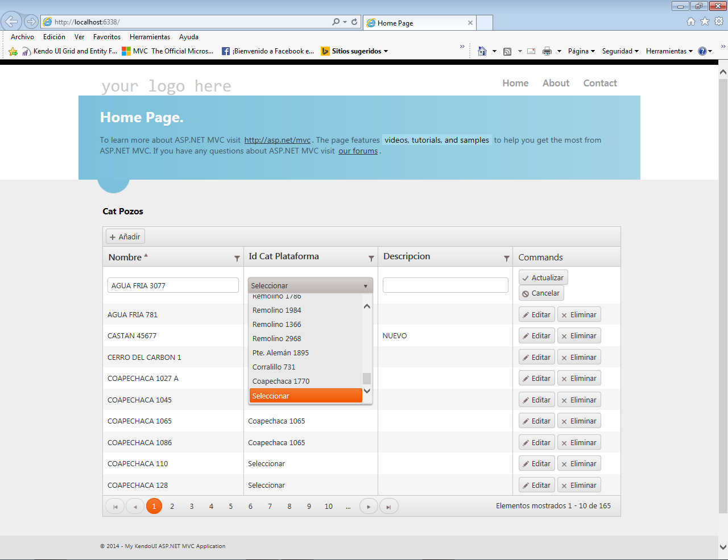728x560 pixels.
Task: Click the Actualizar button
Action: pyautogui.click(x=543, y=277)
